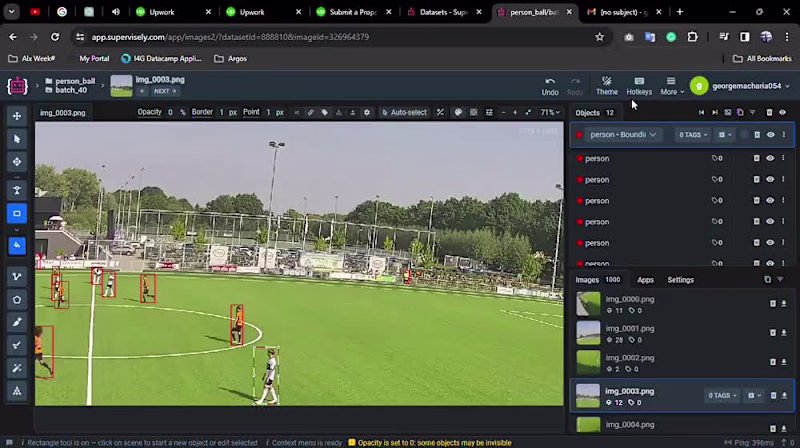This screenshot has height=448, width=800.
Task: Jump to first object icon in Objects panel
Action: [702, 112]
